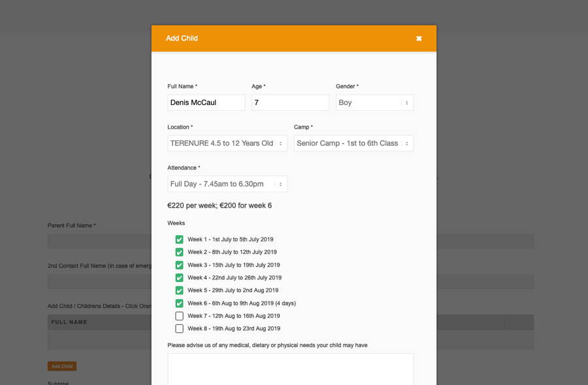This screenshot has height=385, width=588.
Task: Close the Add Child dialog
Action: click(x=419, y=38)
